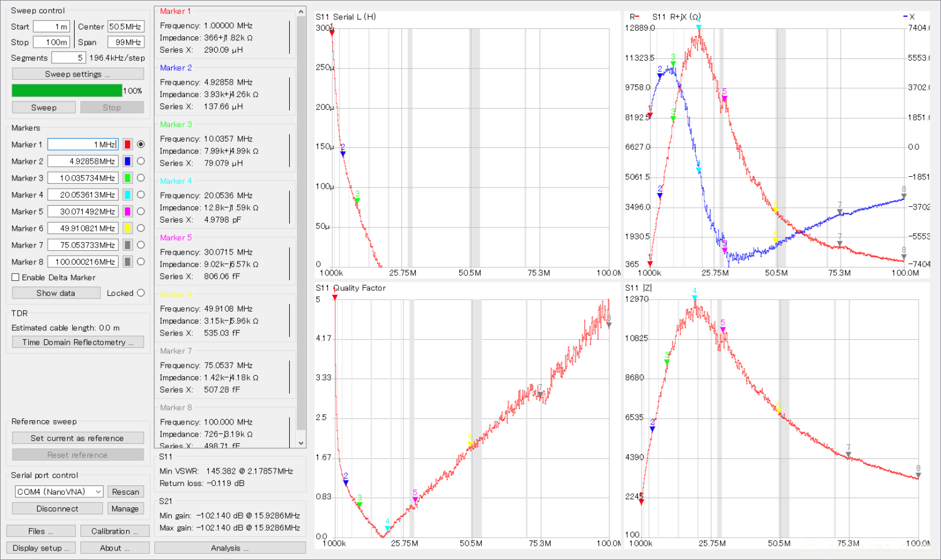Click the cyan swatch beside Marker 4
Viewport: 941px width, 560px height.
(x=127, y=195)
